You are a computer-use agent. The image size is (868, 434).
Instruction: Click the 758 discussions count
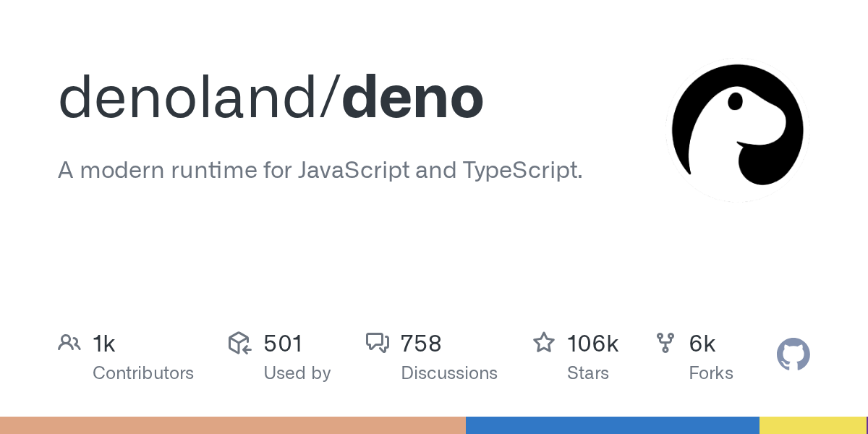pyautogui.click(x=421, y=344)
